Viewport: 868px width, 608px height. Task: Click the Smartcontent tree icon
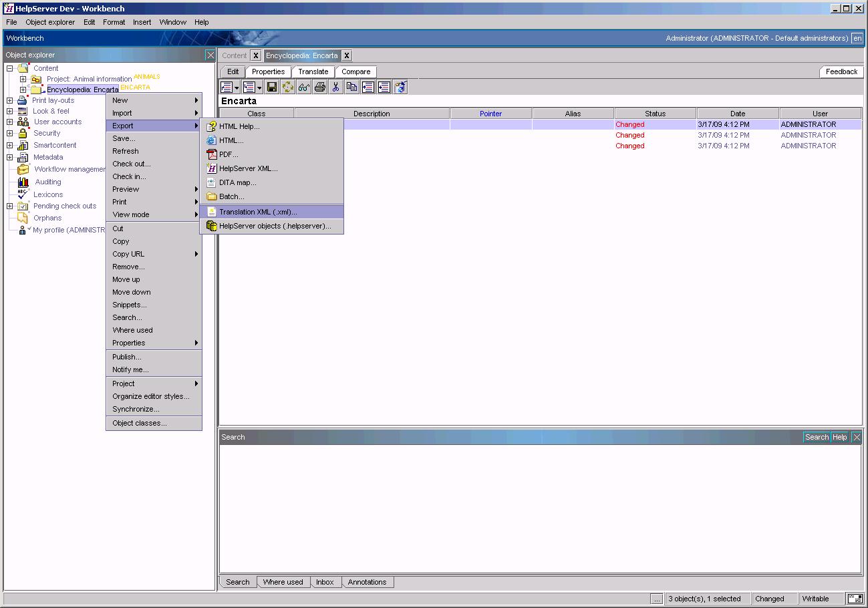coord(23,145)
